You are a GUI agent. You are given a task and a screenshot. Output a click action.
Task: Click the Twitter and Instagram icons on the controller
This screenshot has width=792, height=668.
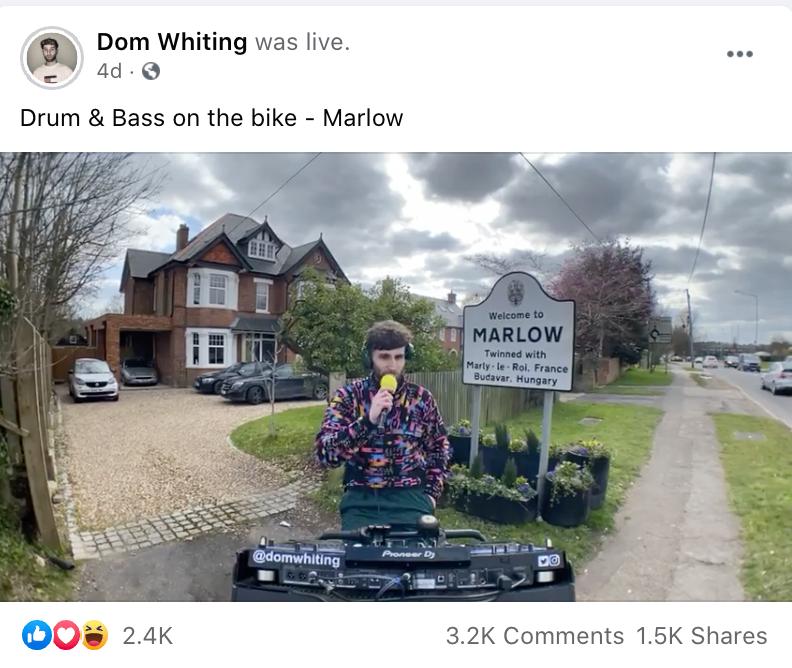549,560
